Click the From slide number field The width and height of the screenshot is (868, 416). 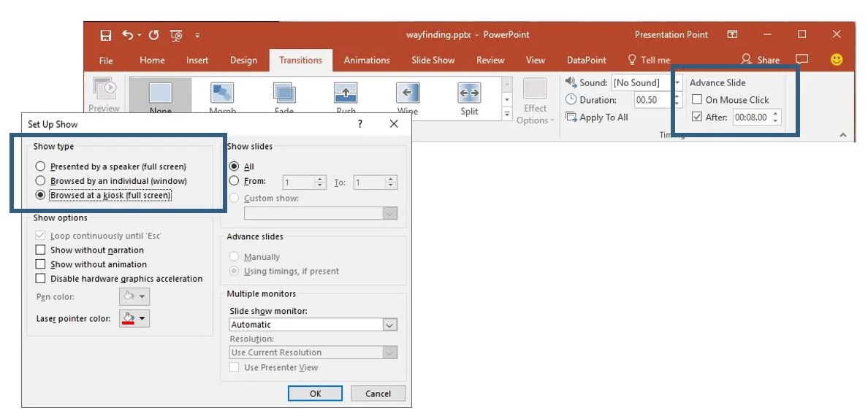click(299, 182)
